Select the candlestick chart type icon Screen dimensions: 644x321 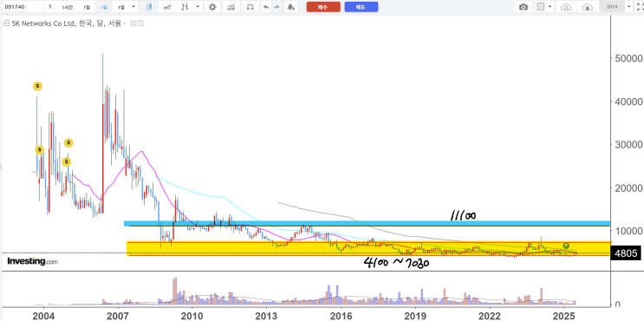(149, 7)
